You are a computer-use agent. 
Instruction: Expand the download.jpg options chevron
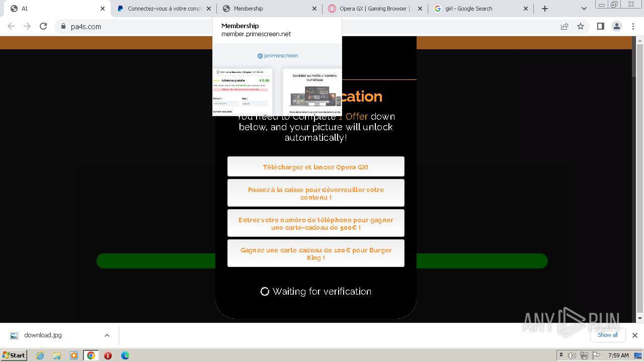pos(107,335)
